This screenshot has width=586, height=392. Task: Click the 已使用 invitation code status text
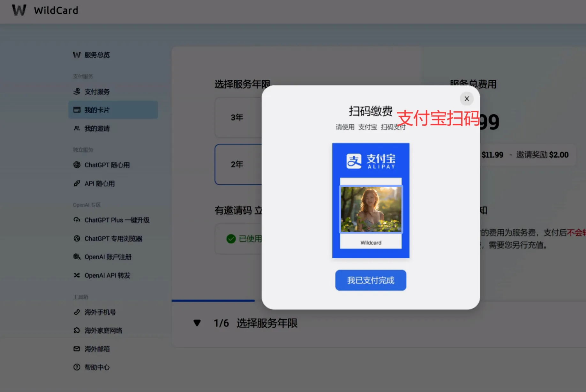250,239
